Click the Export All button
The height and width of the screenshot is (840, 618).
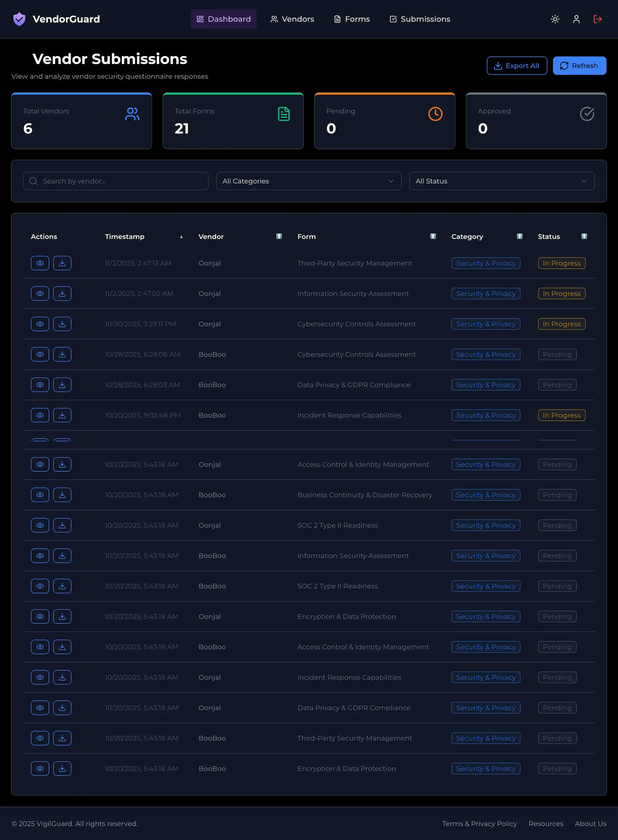point(517,65)
